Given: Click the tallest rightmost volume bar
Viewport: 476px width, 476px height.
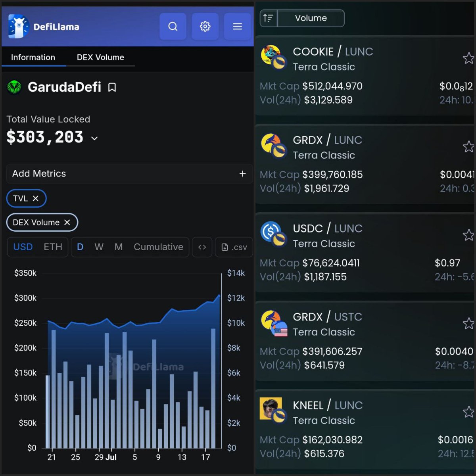Looking at the screenshot, I should coord(213,389).
